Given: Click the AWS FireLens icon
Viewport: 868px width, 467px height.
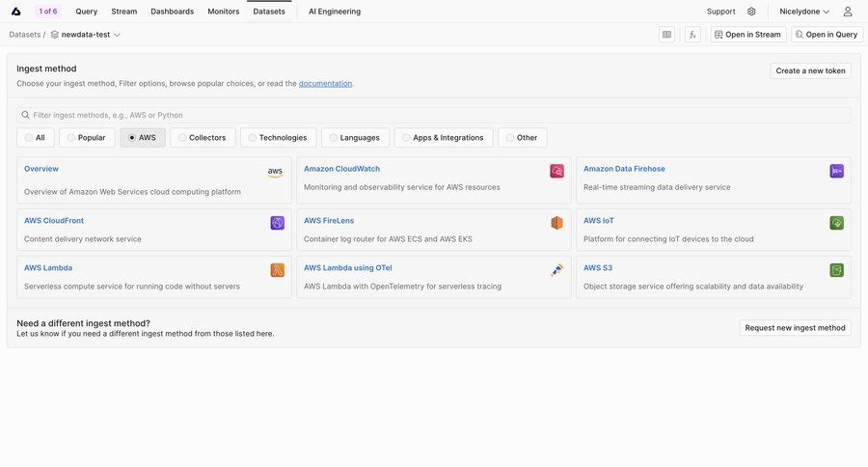Looking at the screenshot, I should [x=556, y=223].
